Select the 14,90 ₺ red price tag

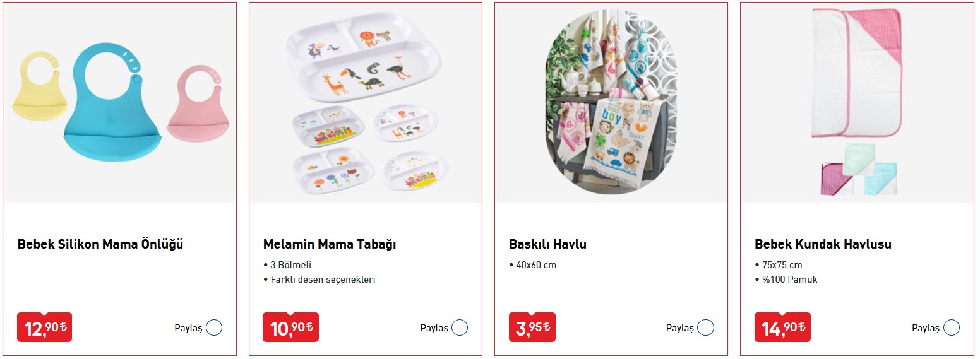coord(782,327)
